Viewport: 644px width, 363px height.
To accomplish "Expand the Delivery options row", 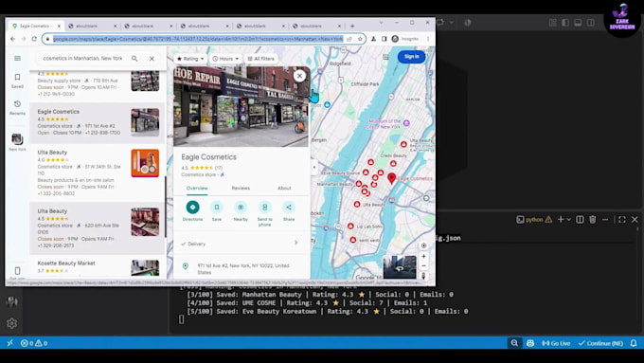I will coord(241,244).
